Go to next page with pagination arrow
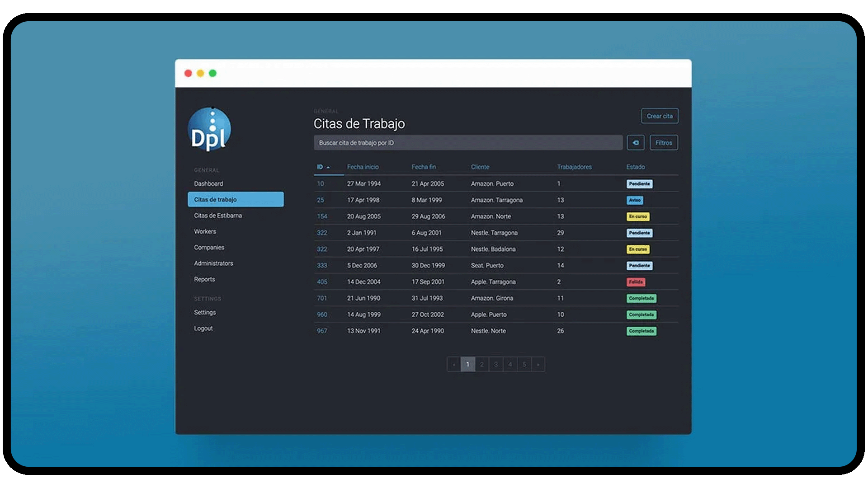Screen dimensions: 868x488 coord(538,365)
